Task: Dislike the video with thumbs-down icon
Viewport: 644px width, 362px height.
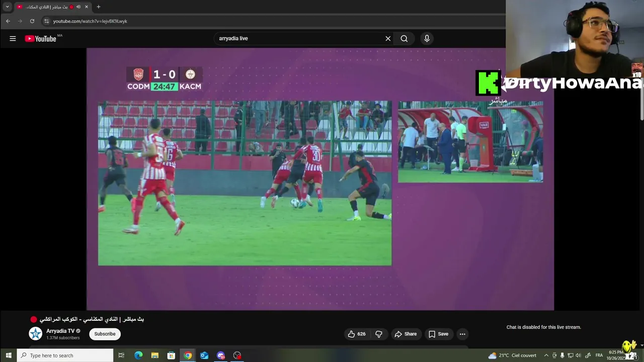Action: point(379,334)
